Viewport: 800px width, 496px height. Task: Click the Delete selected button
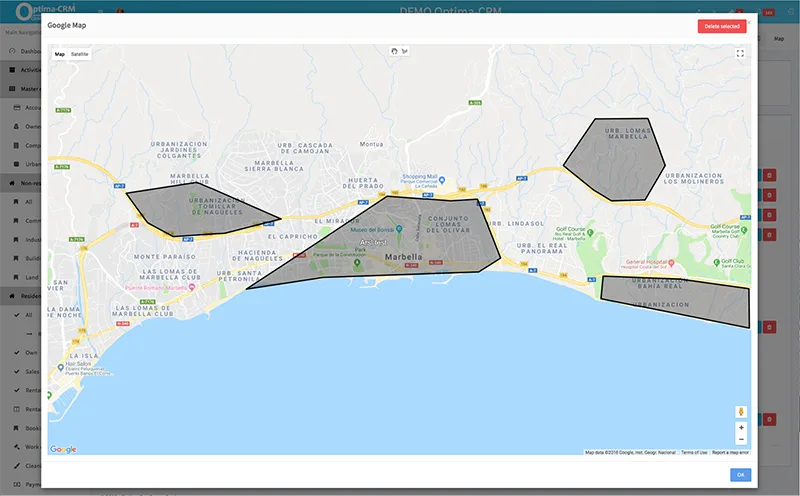722,27
